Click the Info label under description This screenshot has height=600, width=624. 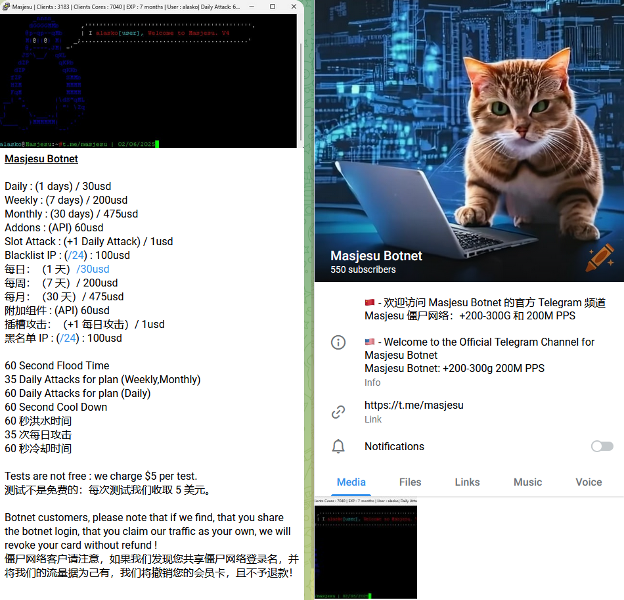(x=372, y=383)
